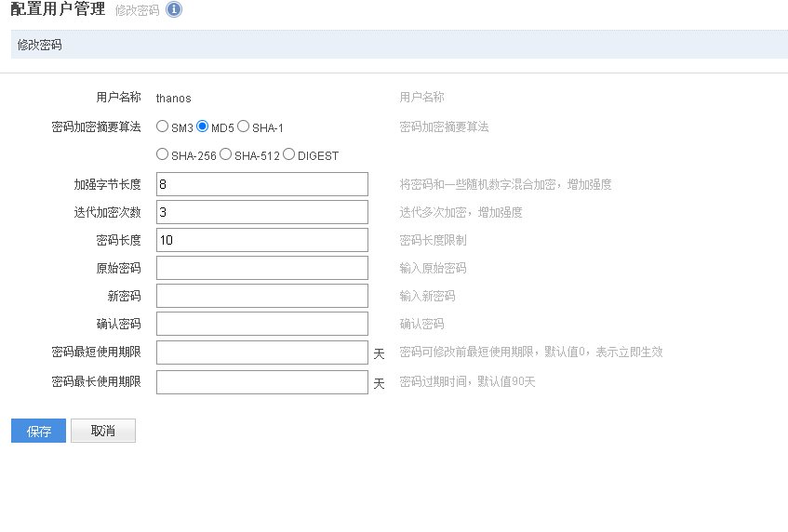The height and width of the screenshot is (532, 788).
Task: Choose the SHA-256 algorithm radio button
Action: click(162, 154)
